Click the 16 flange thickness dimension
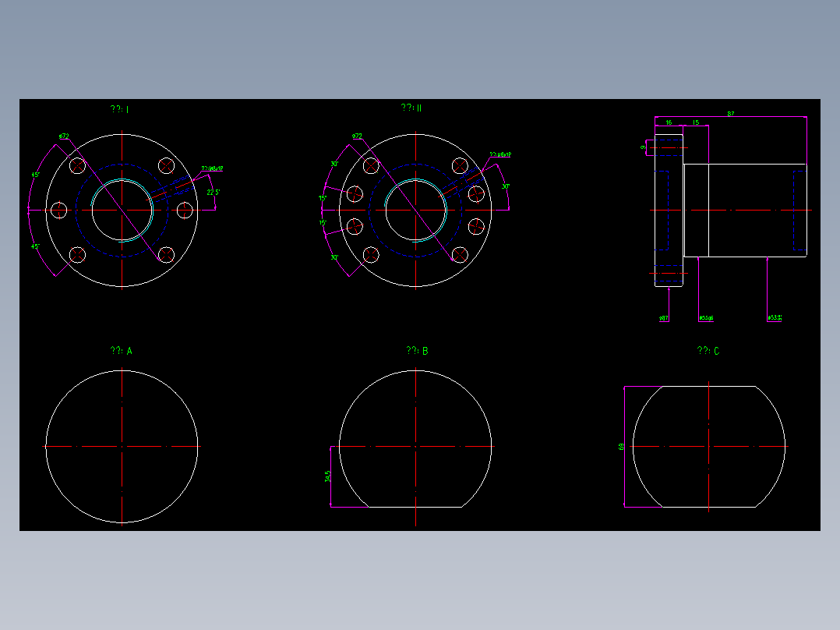Screen dimensions: 840x630 [669, 122]
